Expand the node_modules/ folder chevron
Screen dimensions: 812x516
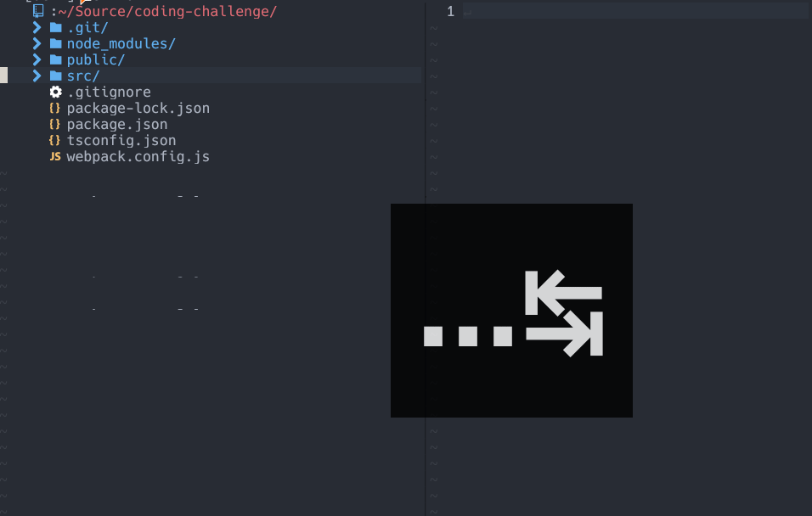click(x=37, y=43)
